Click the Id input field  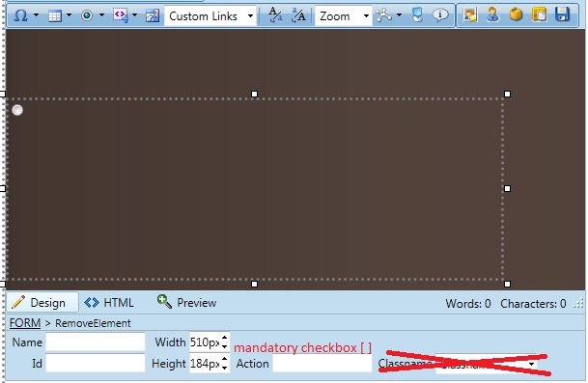coord(96,363)
